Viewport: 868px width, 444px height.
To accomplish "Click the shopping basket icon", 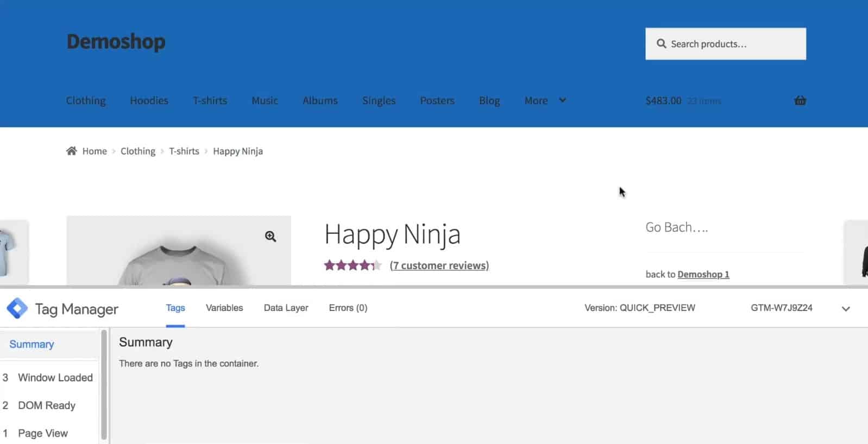I will pyautogui.click(x=800, y=100).
